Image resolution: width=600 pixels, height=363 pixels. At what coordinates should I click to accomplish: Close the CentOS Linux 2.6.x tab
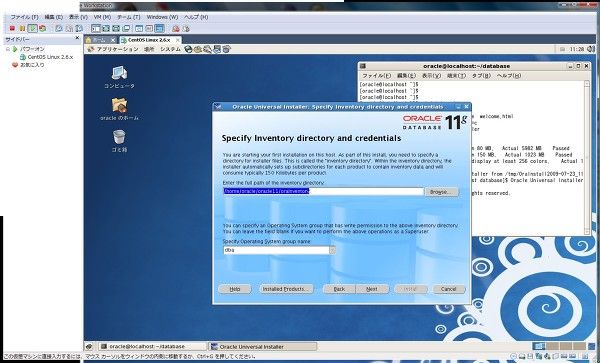click(178, 40)
